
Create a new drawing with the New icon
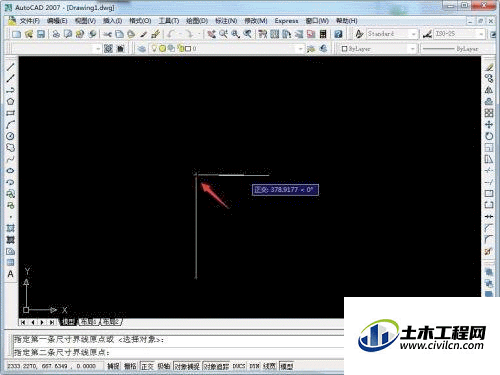(x=17, y=34)
